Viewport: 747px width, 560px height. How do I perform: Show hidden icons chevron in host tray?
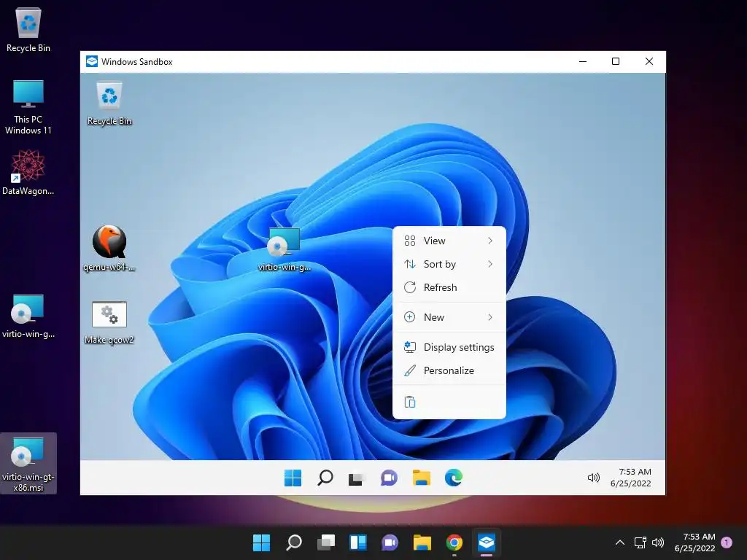(620, 542)
